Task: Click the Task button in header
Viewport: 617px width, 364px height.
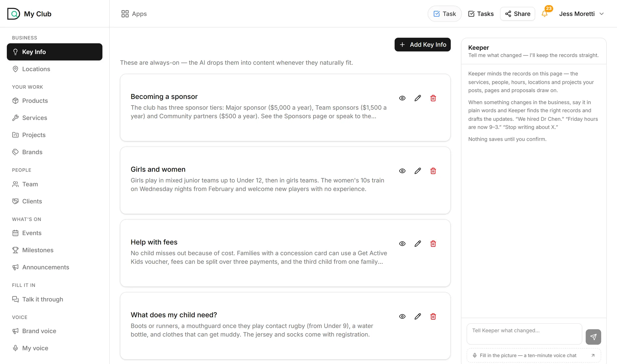Action: (445, 14)
